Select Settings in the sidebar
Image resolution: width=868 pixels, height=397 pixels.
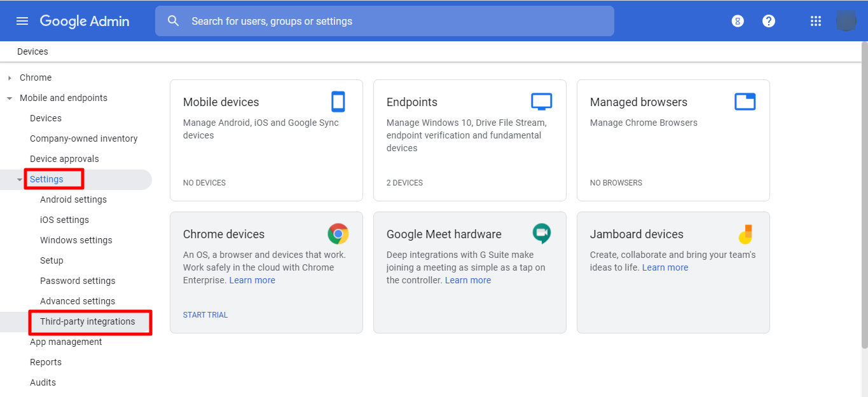(x=46, y=179)
